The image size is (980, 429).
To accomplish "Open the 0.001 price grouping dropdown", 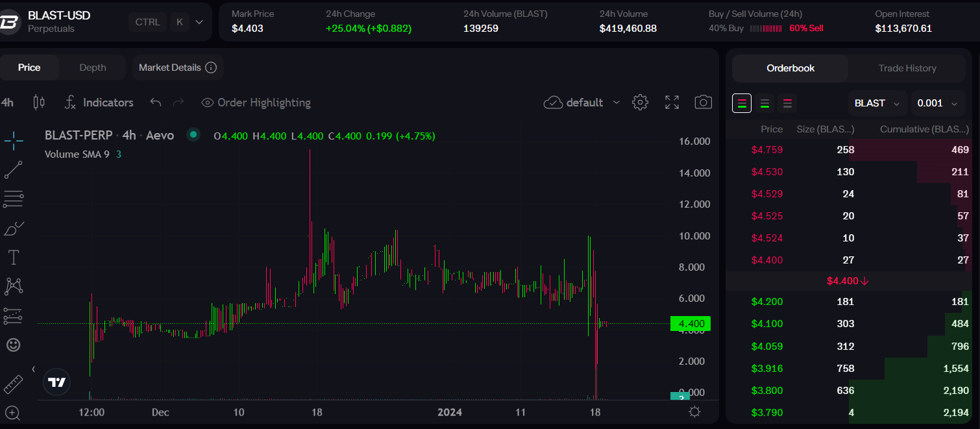I will [x=937, y=103].
